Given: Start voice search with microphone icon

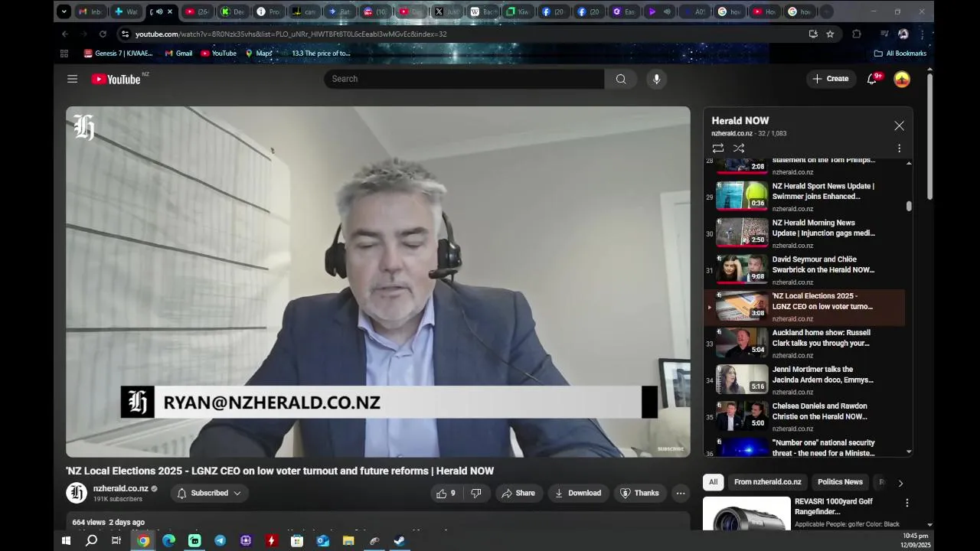Looking at the screenshot, I should (656, 79).
